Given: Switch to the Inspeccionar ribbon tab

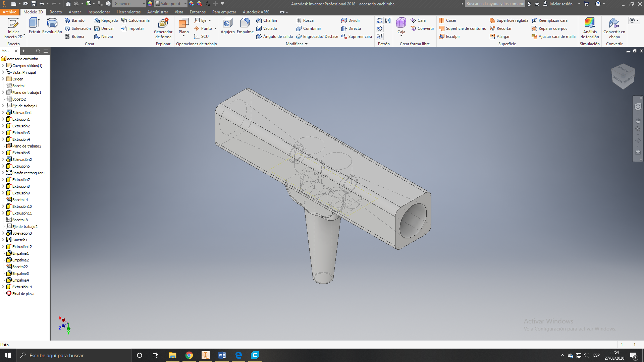Looking at the screenshot, I should point(99,12).
